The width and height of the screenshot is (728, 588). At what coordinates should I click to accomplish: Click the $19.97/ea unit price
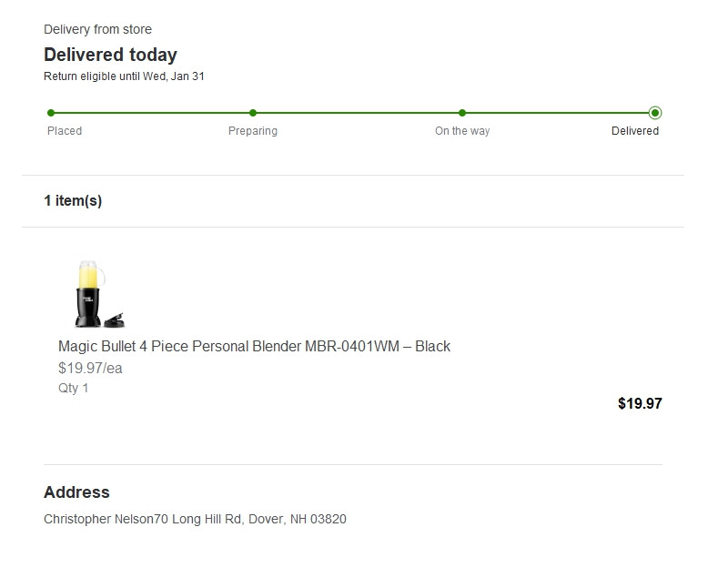90,368
